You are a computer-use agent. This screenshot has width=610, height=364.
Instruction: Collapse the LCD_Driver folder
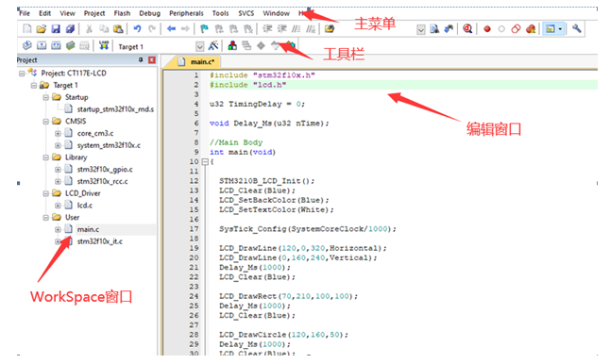(46, 193)
